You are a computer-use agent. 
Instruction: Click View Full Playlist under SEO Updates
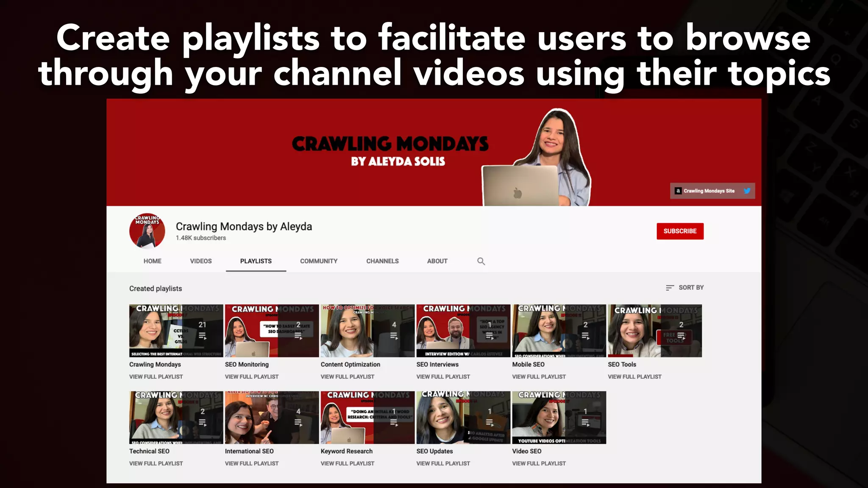click(443, 463)
